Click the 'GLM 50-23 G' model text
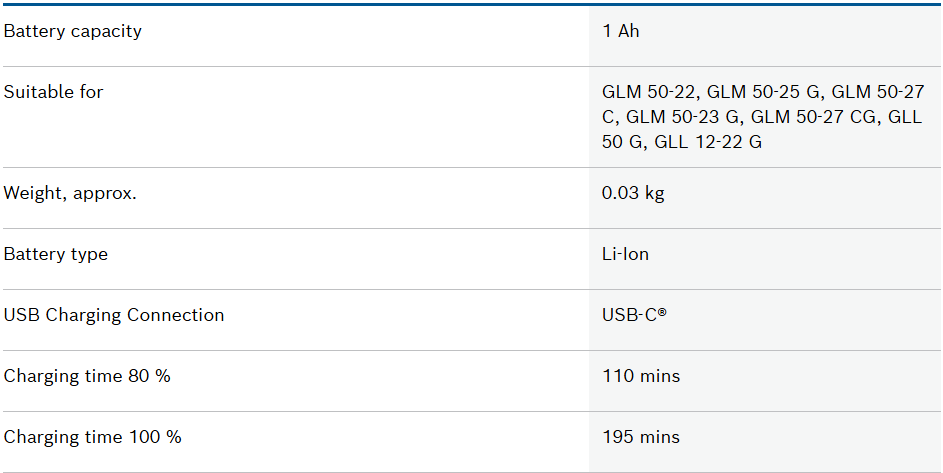This screenshot has width=943, height=473. [684, 117]
